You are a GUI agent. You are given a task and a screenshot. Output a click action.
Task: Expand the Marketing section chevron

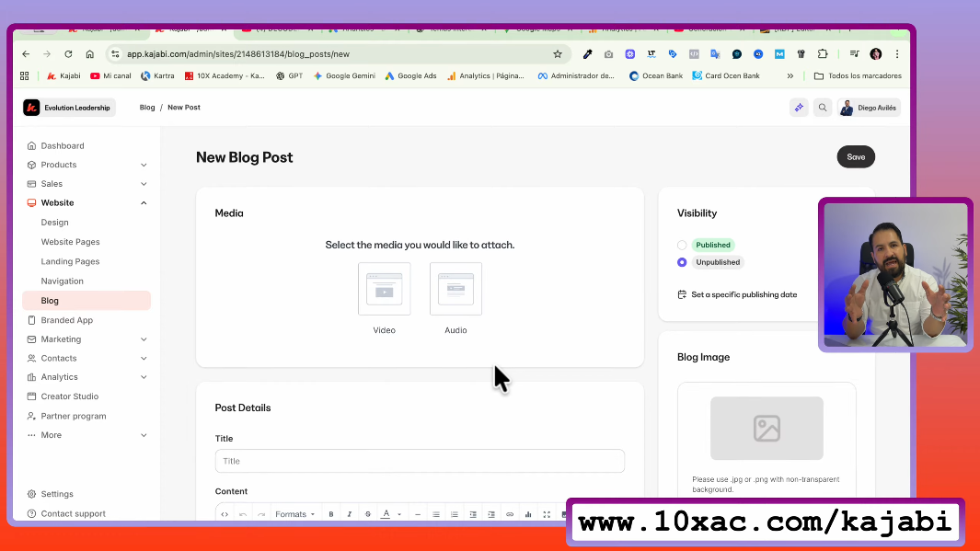click(x=144, y=339)
